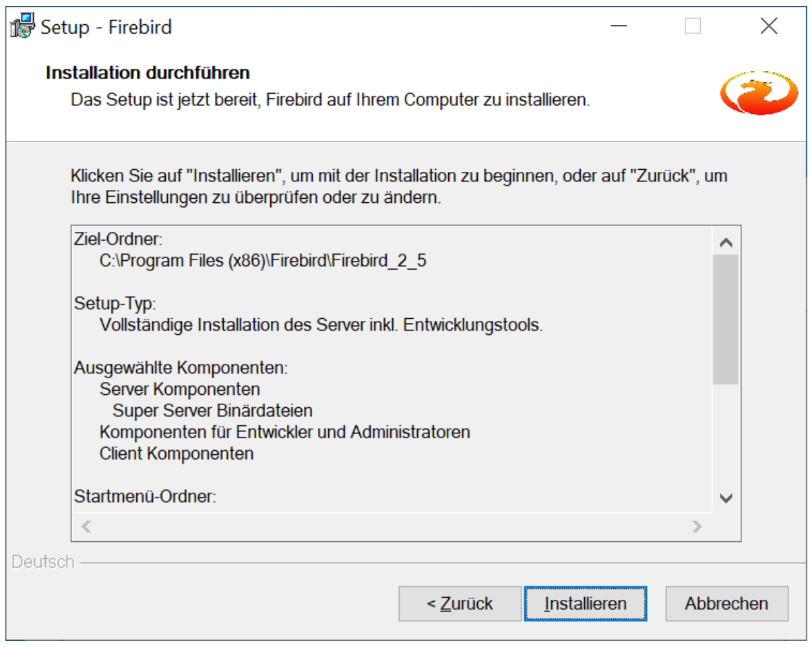The width and height of the screenshot is (812, 647).
Task: Click the empty vertical scrollbar track below thumb
Action: [726, 435]
